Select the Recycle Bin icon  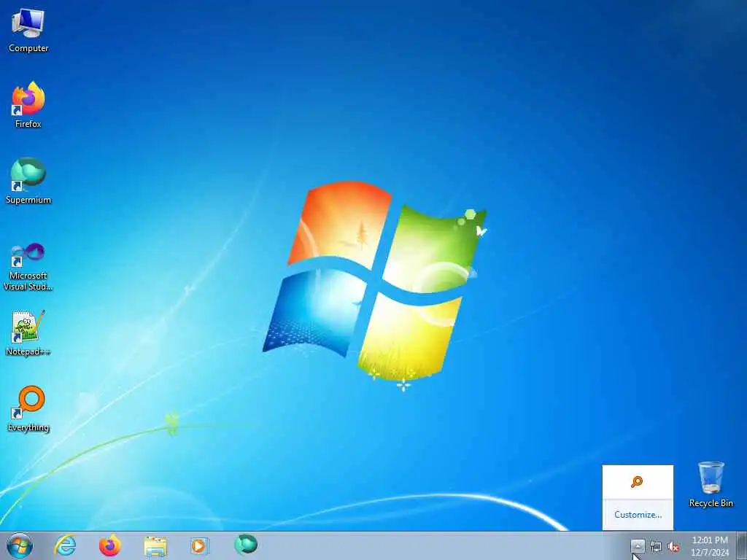(x=711, y=484)
